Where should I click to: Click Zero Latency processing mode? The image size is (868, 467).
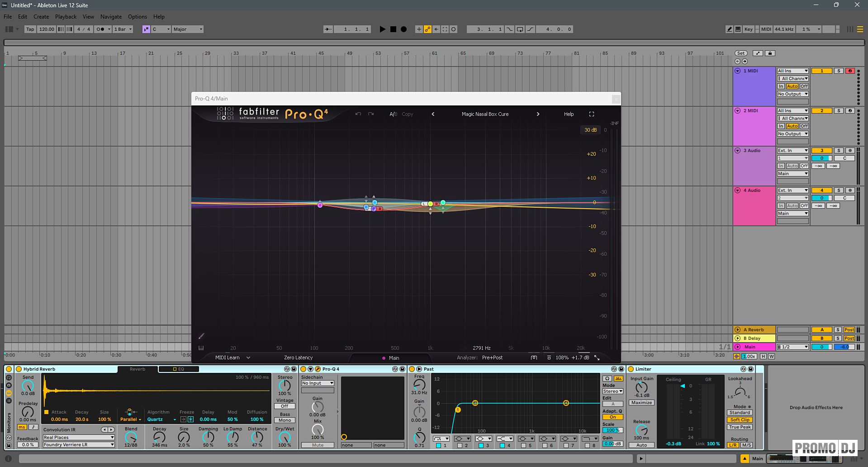click(x=298, y=357)
